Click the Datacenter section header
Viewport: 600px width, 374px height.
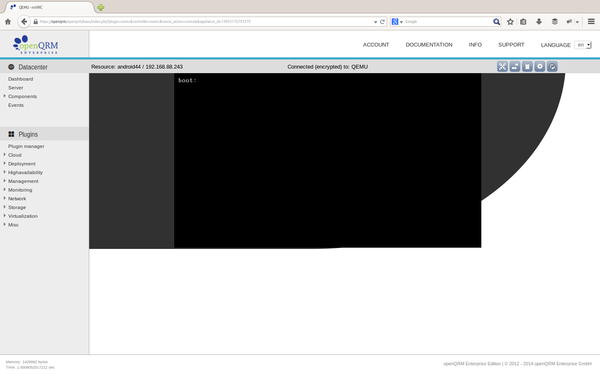44,67
